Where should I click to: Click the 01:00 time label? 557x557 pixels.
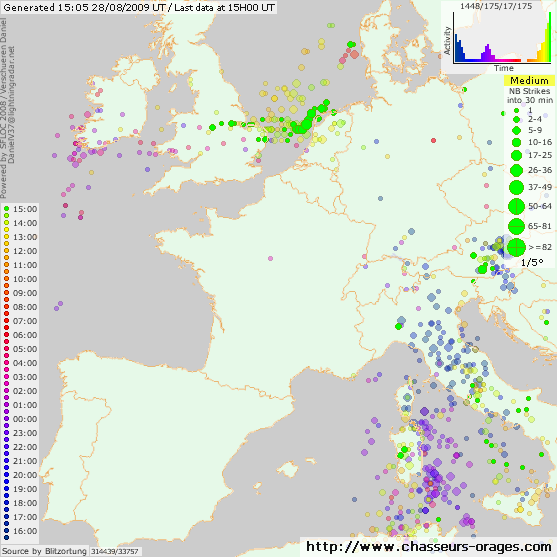coord(25,405)
